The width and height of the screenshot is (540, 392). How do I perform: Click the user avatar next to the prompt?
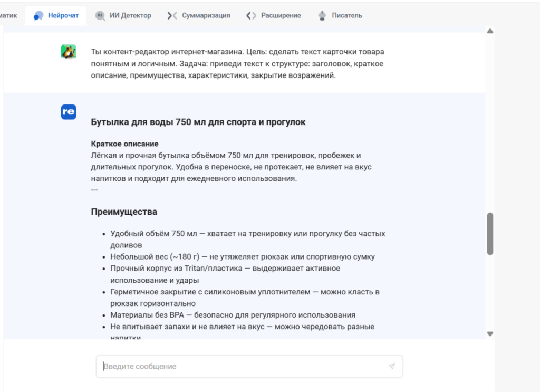click(69, 51)
